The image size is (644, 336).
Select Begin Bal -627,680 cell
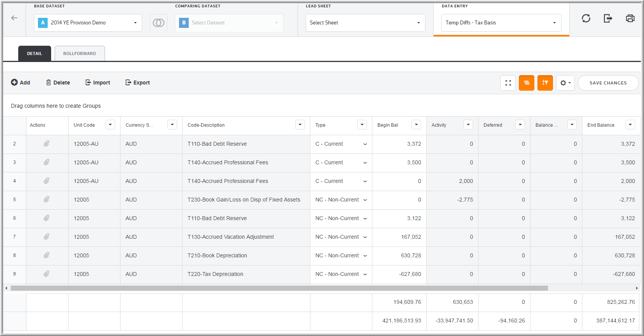click(x=399, y=274)
